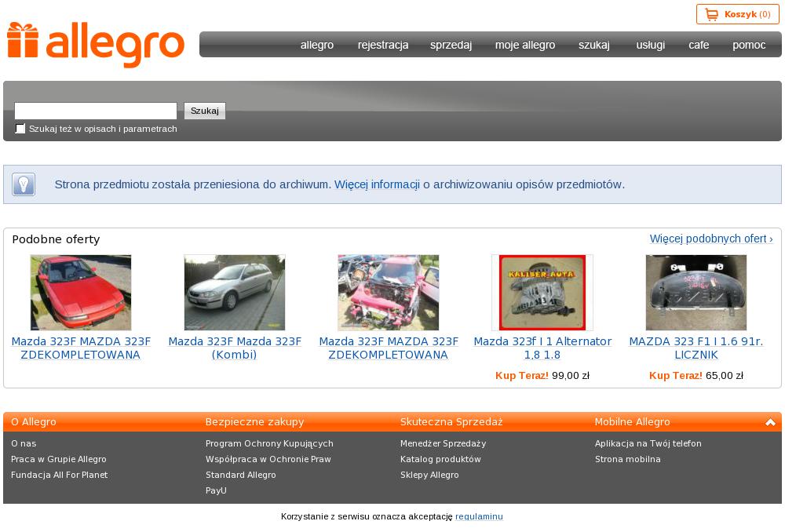Open 'Katalog produktów' footer link
Screen dimensions: 785x532
click(440, 459)
